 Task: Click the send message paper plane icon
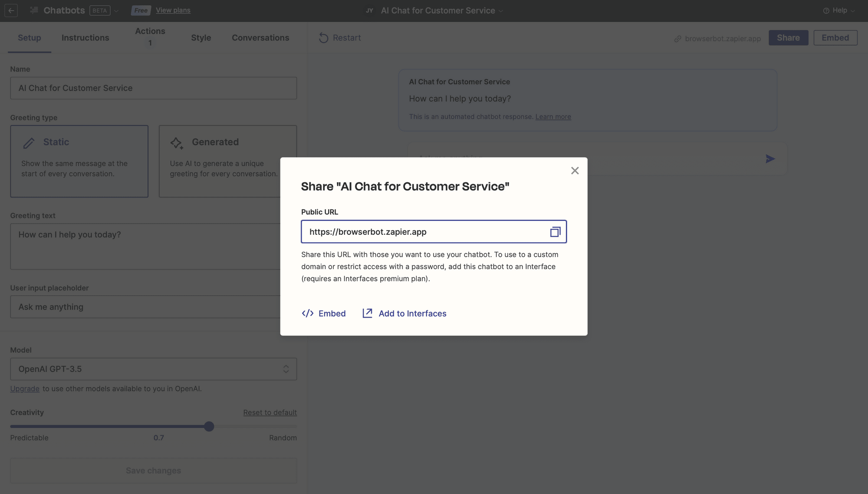coord(770,158)
